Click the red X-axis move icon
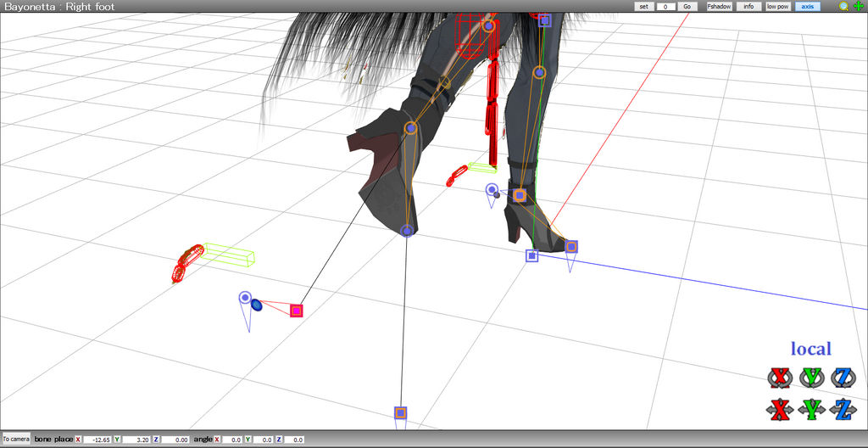 pos(780,410)
